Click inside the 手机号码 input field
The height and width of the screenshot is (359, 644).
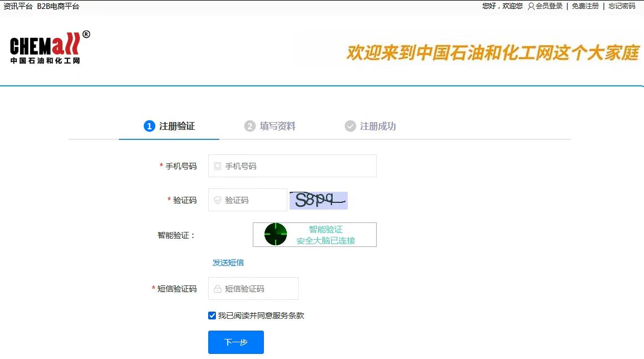click(x=290, y=166)
